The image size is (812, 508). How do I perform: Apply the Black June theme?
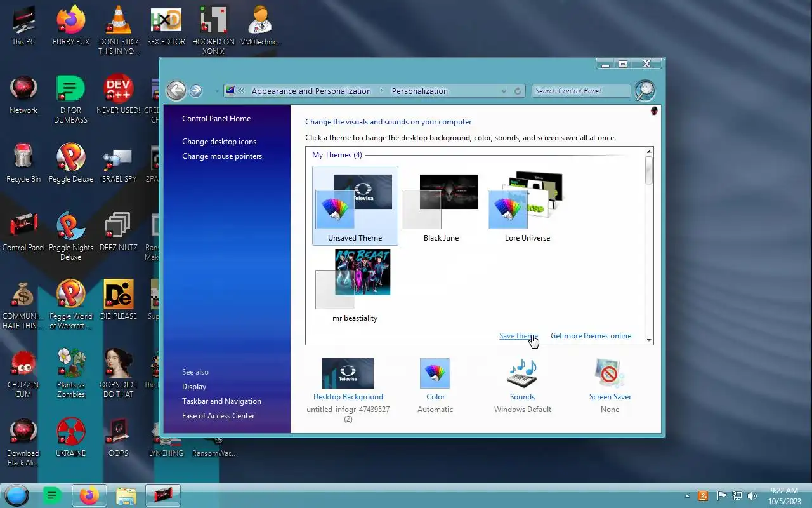[441, 206]
